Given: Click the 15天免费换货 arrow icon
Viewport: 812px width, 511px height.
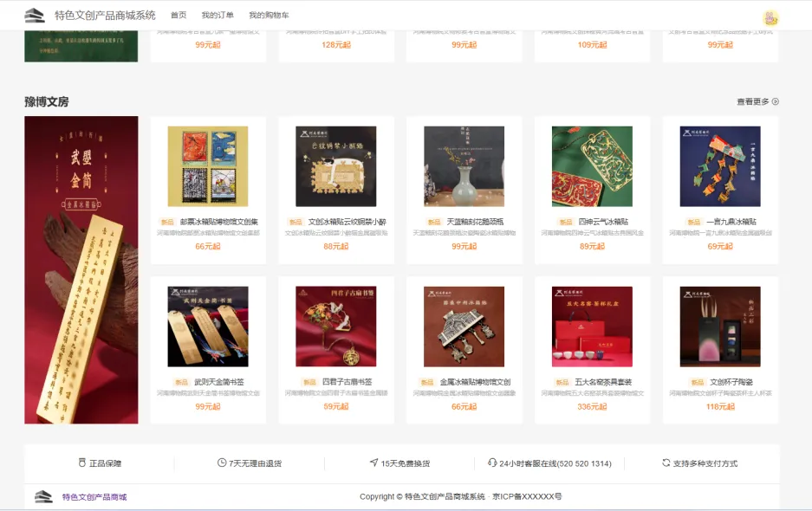Looking at the screenshot, I should [x=374, y=462].
